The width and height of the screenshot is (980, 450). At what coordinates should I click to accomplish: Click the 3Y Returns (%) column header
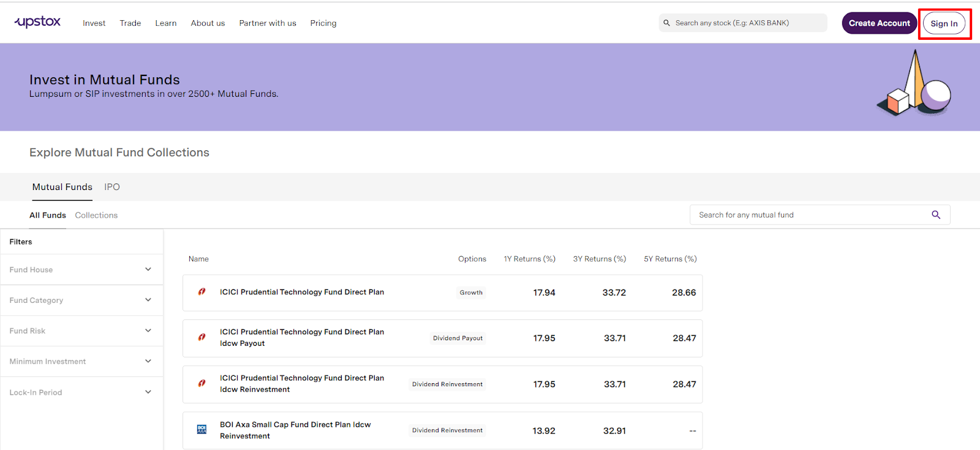tap(600, 259)
